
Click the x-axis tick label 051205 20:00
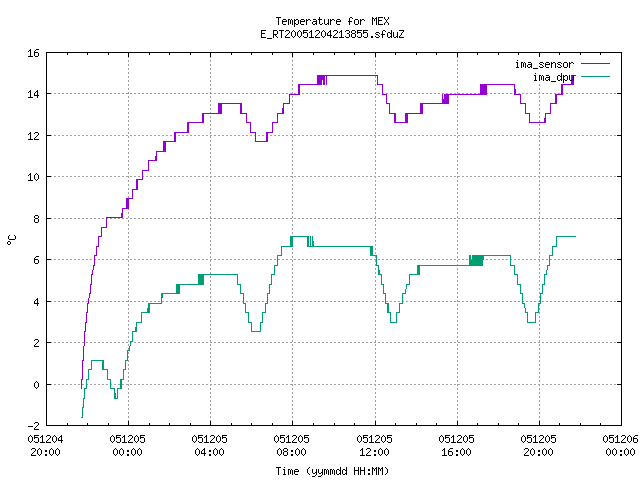(x=538, y=446)
